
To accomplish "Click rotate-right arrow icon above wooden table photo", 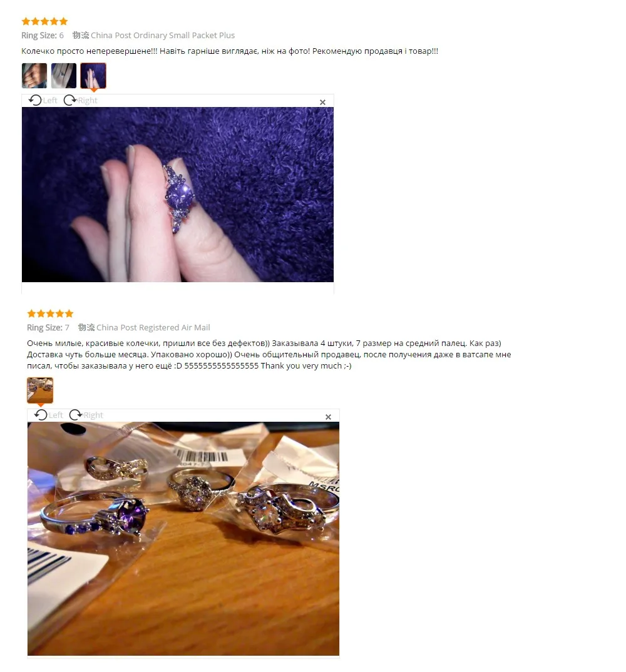I will pos(76,415).
